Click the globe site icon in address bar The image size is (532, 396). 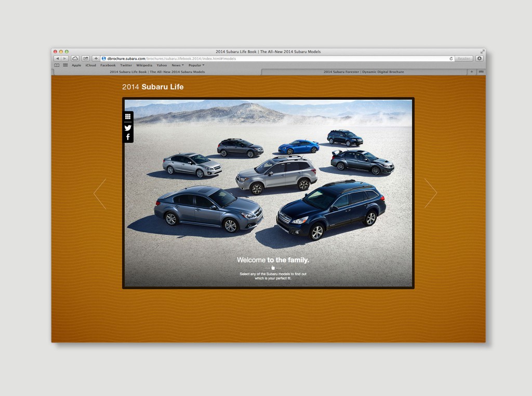point(104,59)
